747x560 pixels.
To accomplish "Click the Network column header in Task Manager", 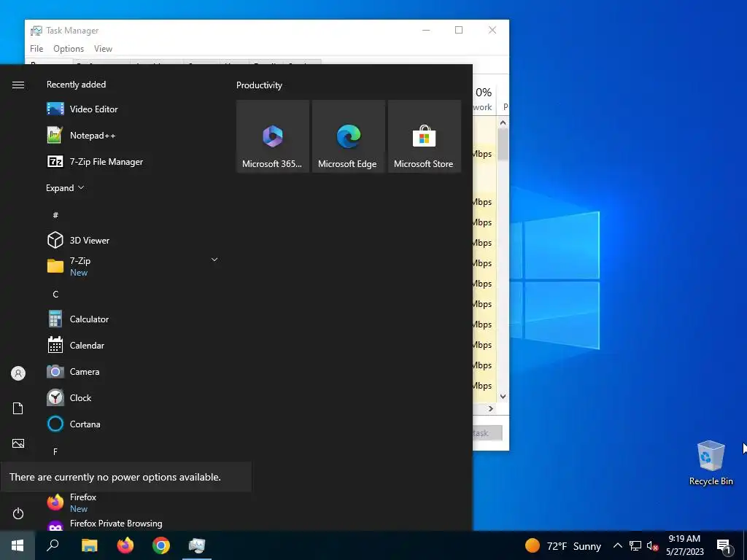I will tap(484, 99).
